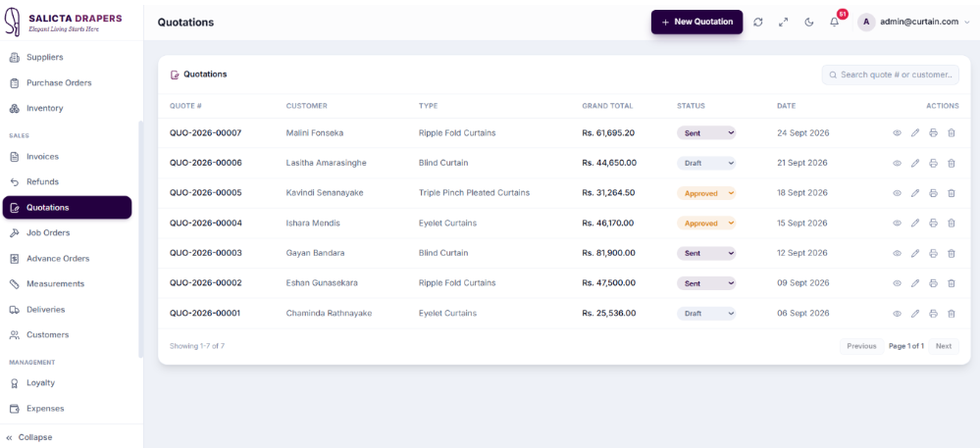Open Job Orders page
980x448 pixels.
[x=67, y=233]
